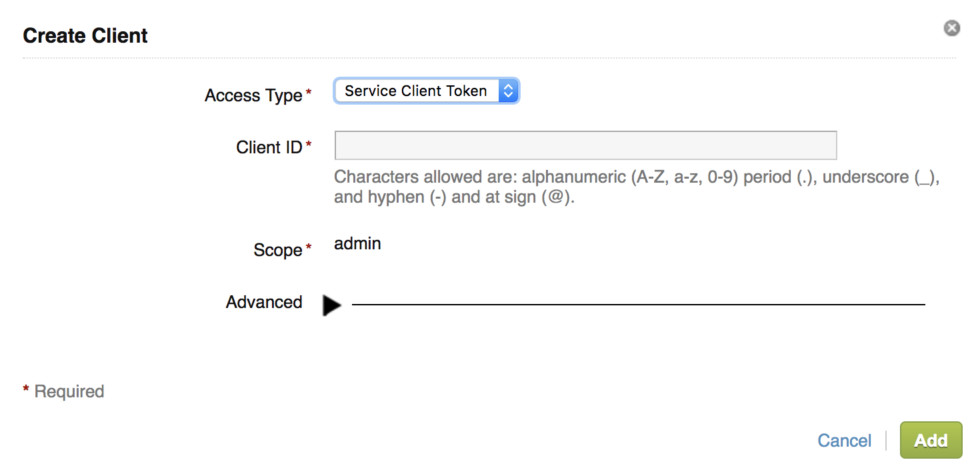This screenshot has width=980, height=464.
Task: Click the horizontal Advanced divider line
Action: (638, 305)
